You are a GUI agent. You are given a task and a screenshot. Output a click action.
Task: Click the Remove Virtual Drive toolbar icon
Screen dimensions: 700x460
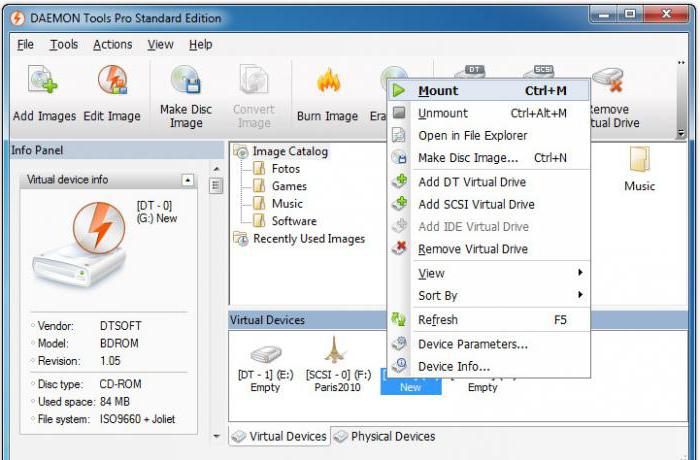click(x=610, y=80)
